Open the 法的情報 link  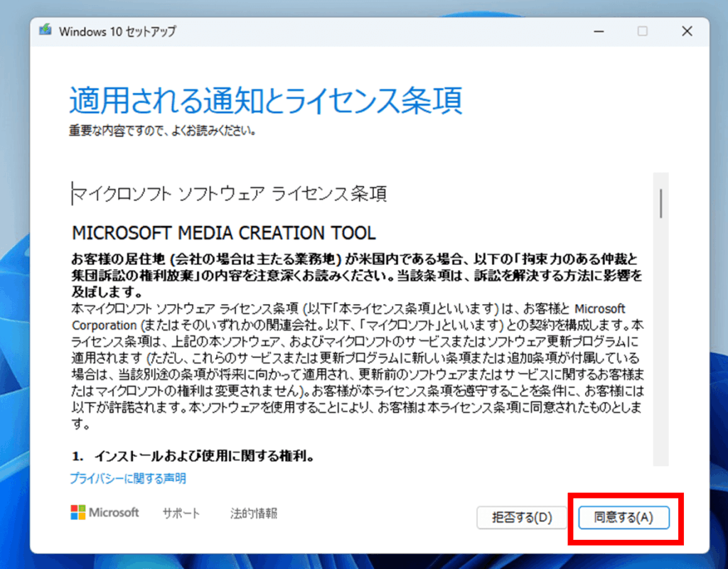[x=254, y=514]
